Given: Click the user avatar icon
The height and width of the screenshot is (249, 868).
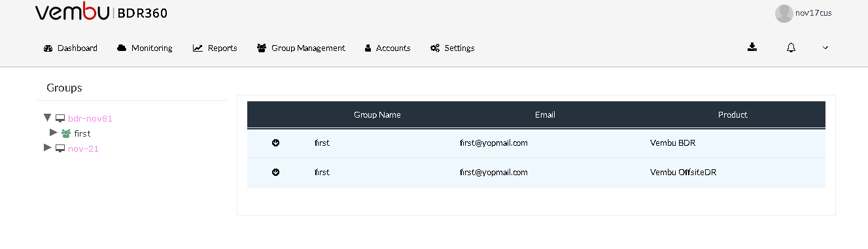Looking at the screenshot, I should click(x=784, y=14).
